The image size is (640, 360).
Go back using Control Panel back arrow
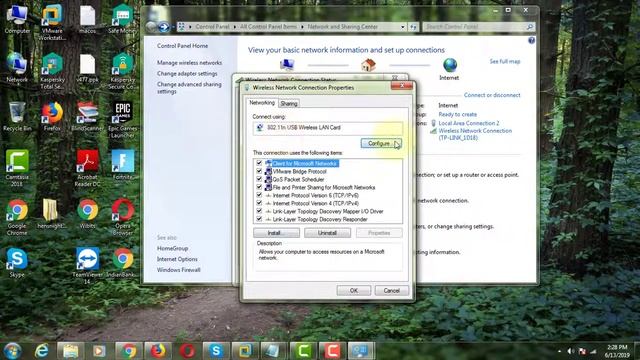[151, 27]
